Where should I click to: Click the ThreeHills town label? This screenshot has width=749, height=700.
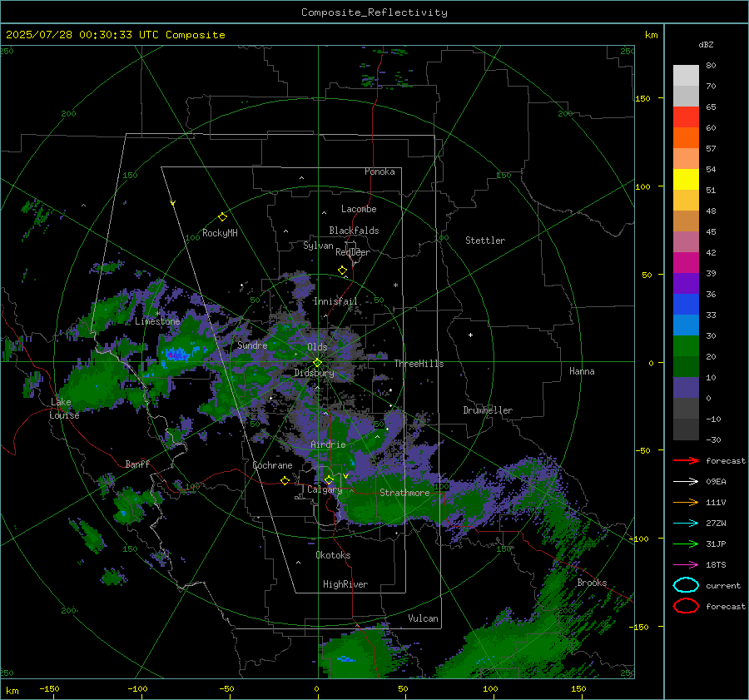pos(419,364)
